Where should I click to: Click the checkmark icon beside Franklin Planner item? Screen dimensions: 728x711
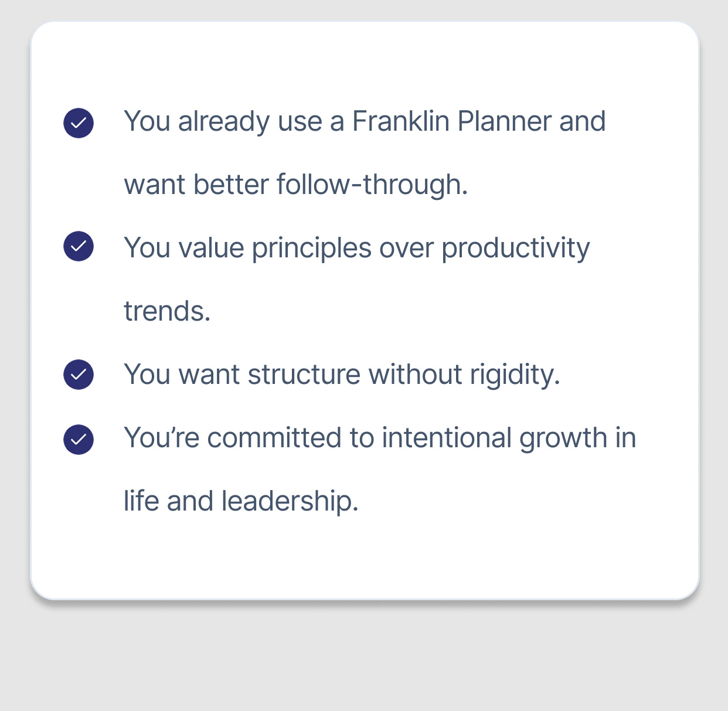79,123
